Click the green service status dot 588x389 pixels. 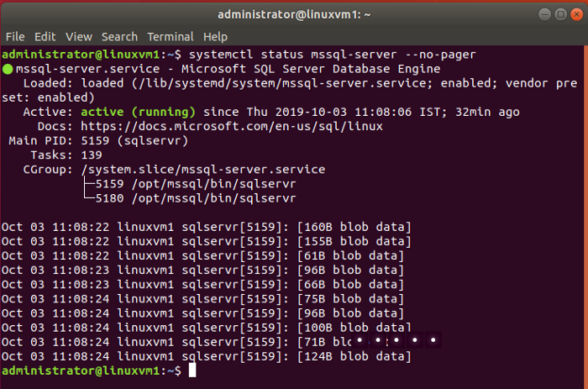pyautogui.click(x=8, y=70)
